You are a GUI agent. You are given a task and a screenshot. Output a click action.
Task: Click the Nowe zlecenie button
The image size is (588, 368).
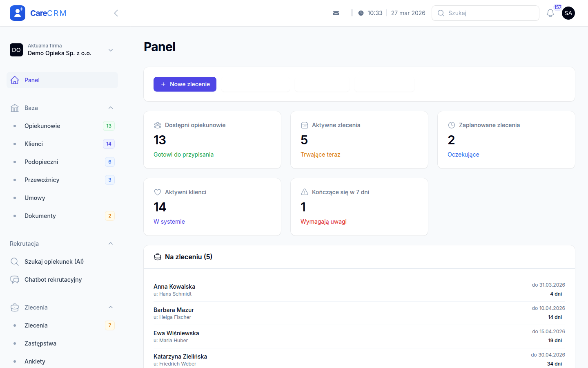point(185,84)
